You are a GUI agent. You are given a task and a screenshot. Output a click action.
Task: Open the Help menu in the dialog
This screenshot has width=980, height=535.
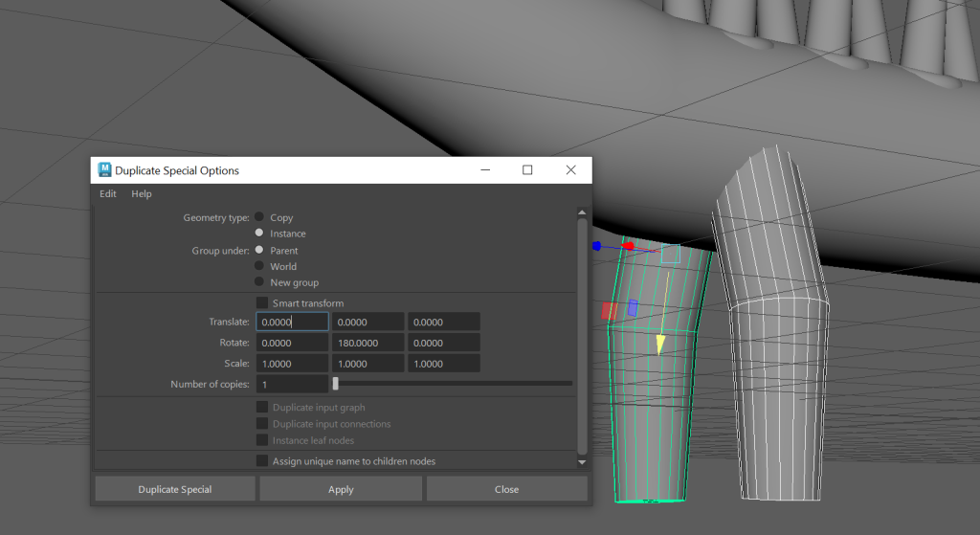tap(142, 194)
